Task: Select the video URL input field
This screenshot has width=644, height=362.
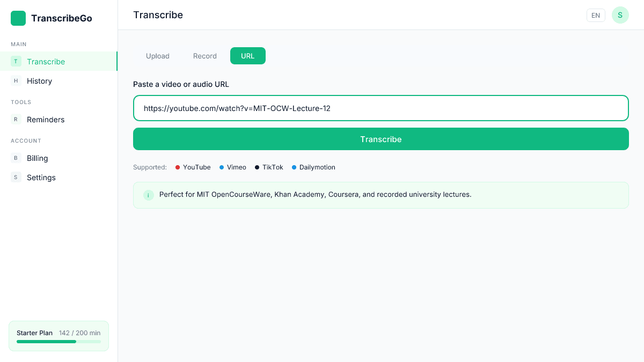Action: [x=381, y=108]
